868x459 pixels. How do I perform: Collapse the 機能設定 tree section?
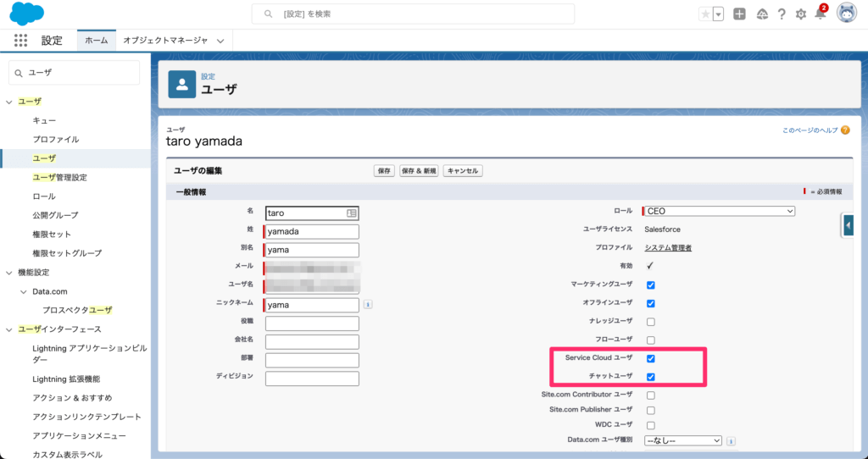pos(9,272)
